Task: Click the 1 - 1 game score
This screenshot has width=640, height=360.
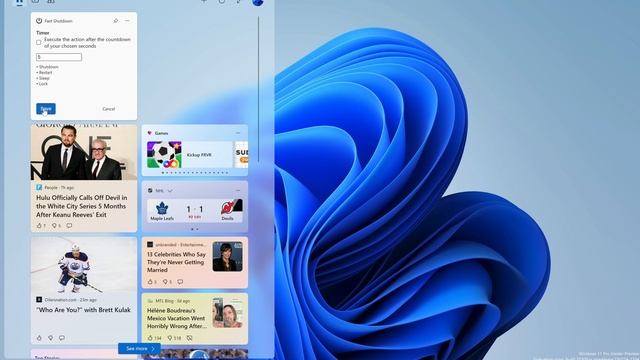Action: [195, 209]
